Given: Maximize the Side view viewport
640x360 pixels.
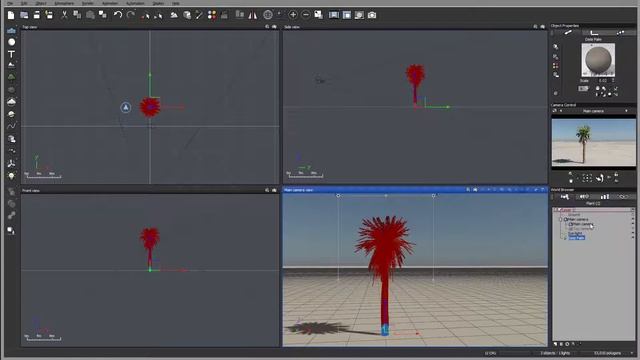Looking at the screenshot, I should [x=542, y=27].
